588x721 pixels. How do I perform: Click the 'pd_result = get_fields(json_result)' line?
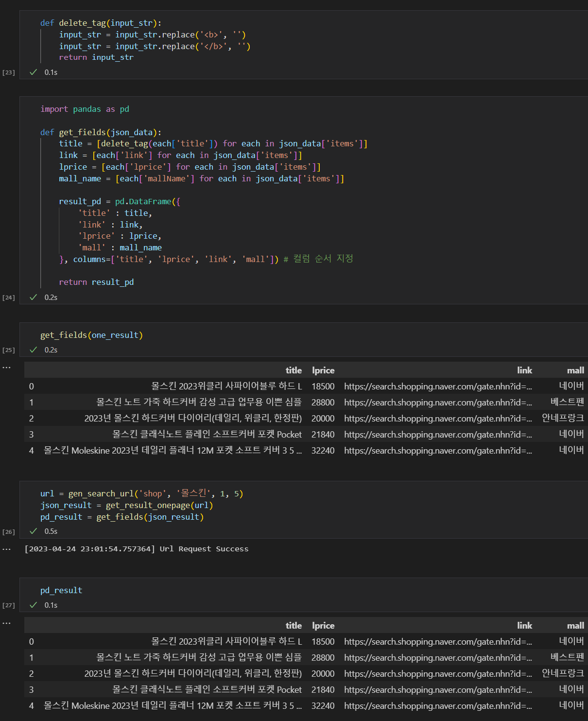[122, 517]
